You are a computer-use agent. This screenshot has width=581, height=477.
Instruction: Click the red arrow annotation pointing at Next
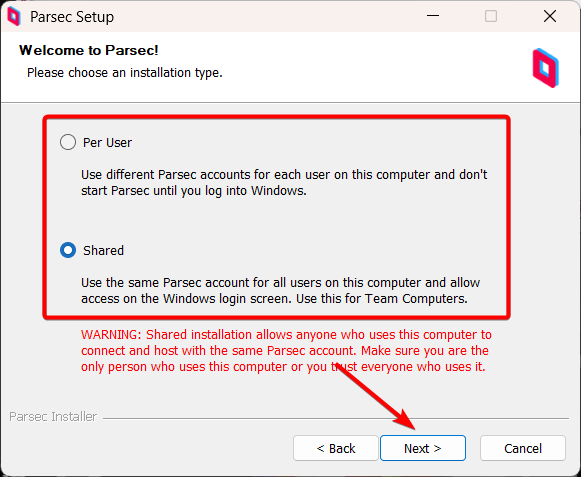375,397
